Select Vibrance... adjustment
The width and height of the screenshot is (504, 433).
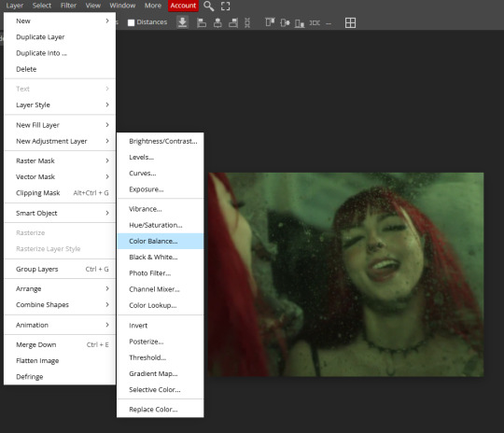pyautogui.click(x=161, y=209)
